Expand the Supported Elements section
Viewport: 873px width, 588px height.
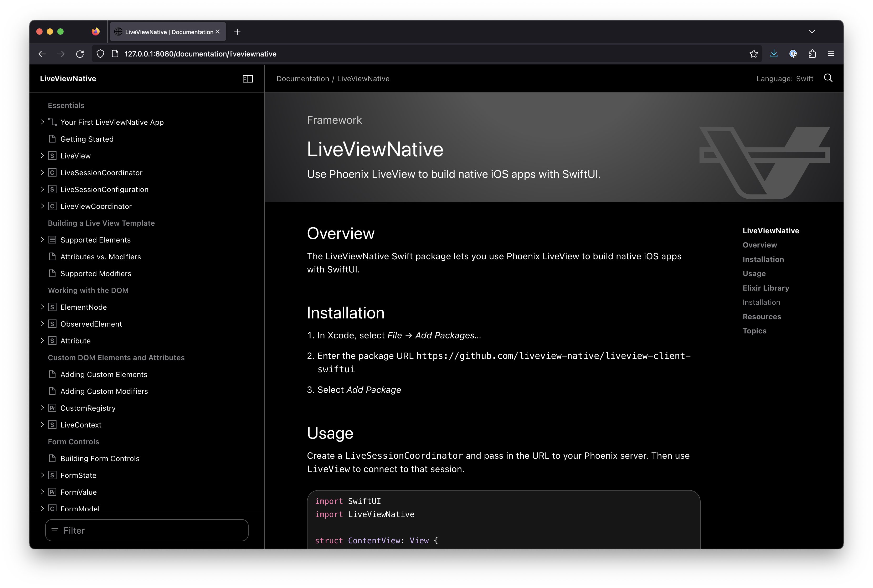point(42,240)
